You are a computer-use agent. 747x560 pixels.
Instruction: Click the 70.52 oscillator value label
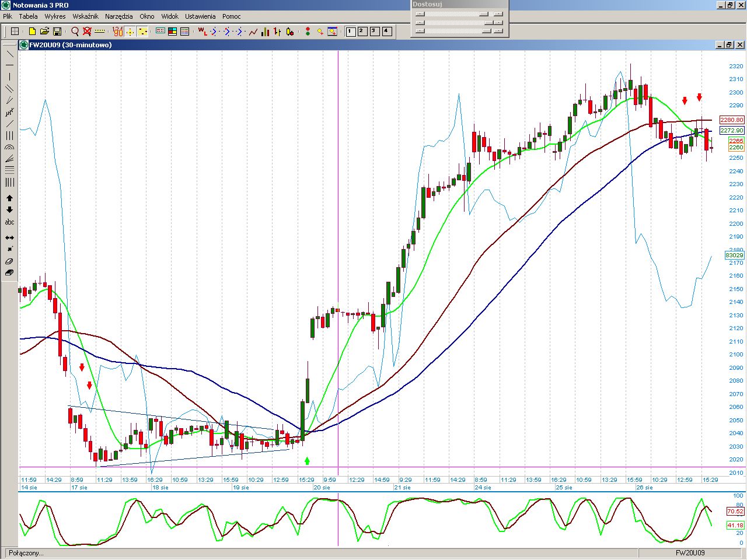coord(735,512)
